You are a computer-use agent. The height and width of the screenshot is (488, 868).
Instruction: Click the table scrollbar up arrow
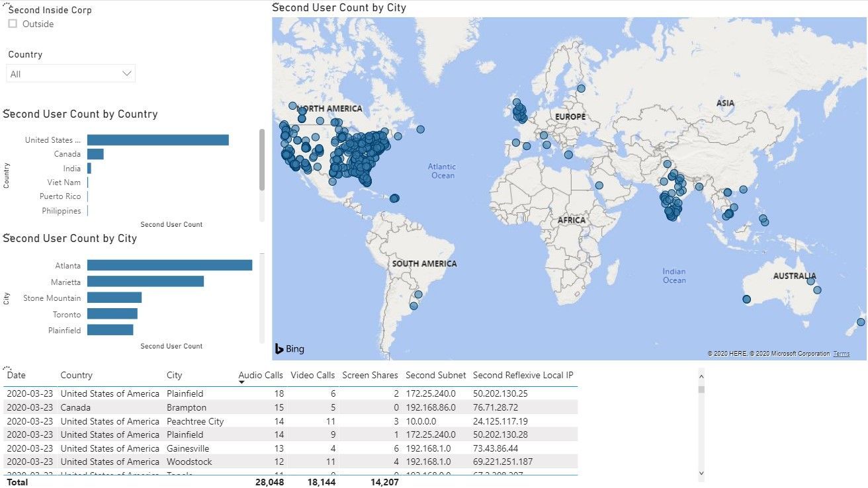(703, 377)
